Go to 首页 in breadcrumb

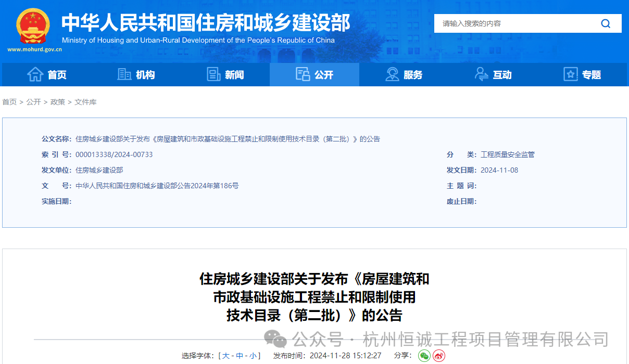coord(9,102)
